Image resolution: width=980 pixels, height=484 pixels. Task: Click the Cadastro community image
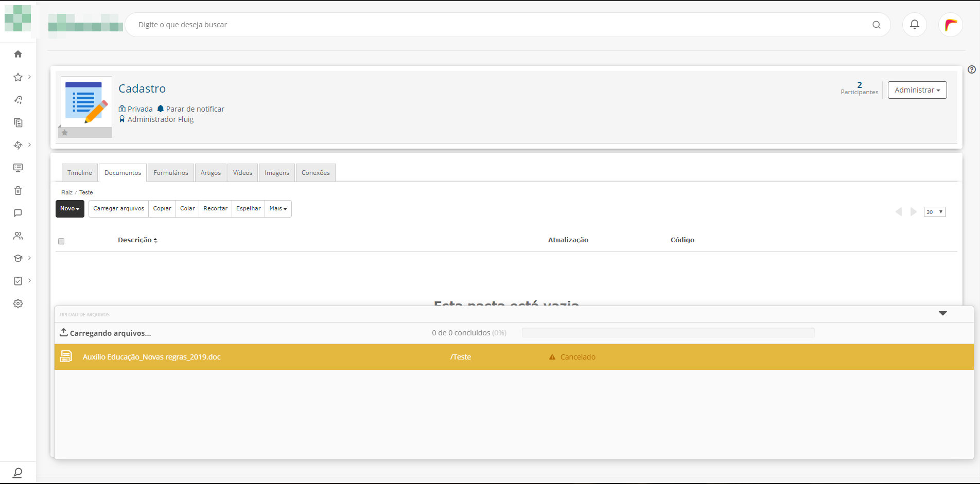pyautogui.click(x=86, y=102)
